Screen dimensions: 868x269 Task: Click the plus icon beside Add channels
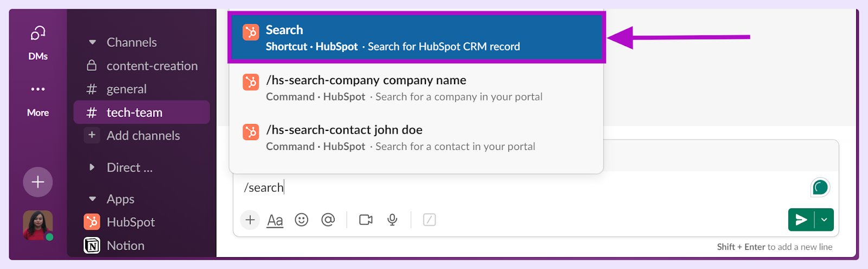coord(92,135)
